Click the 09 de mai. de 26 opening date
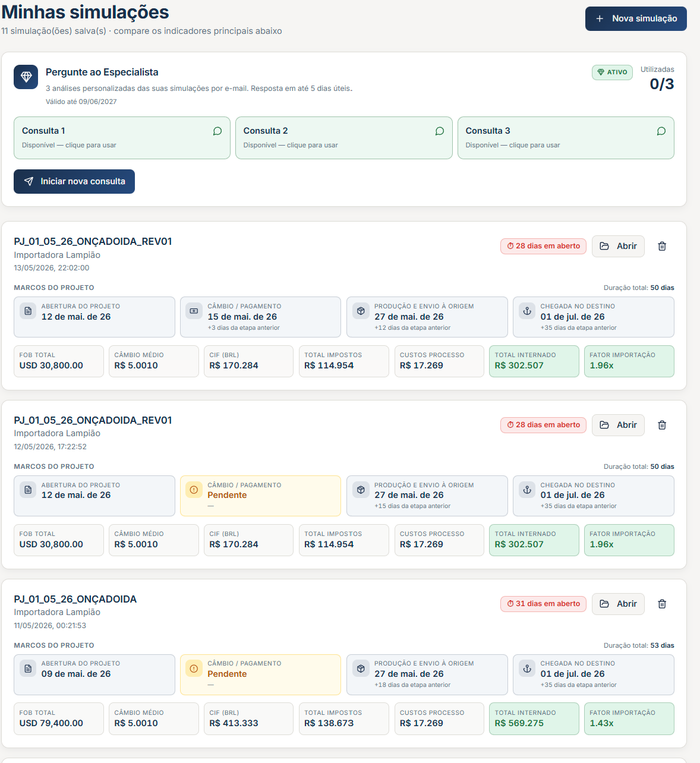Image resolution: width=700 pixels, height=763 pixels. pyautogui.click(x=76, y=674)
